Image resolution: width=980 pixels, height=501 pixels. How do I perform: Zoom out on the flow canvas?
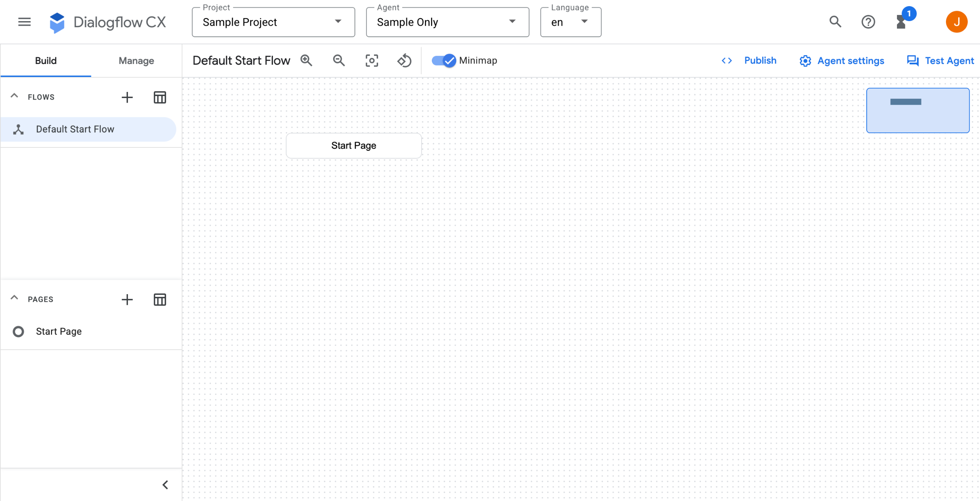pos(339,61)
